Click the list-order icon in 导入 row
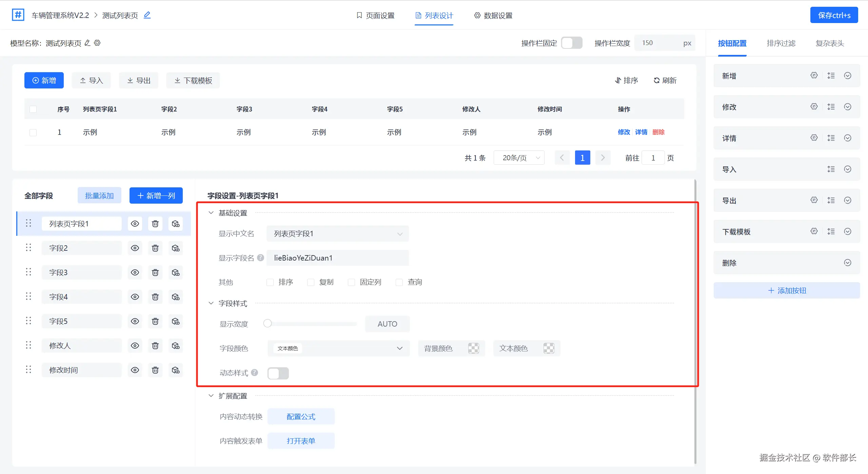Screen dimensions: 868x474 click(x=831, y=169)
